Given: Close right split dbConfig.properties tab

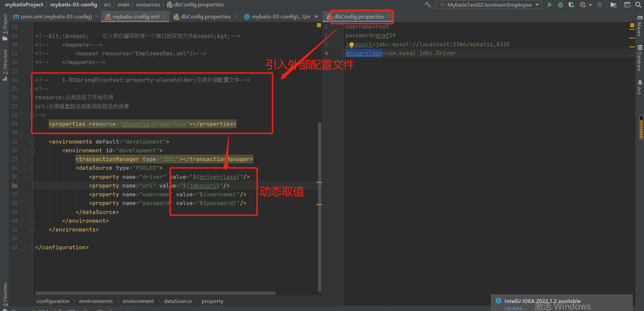Looking at the screenshot, I should click(389, 16).
